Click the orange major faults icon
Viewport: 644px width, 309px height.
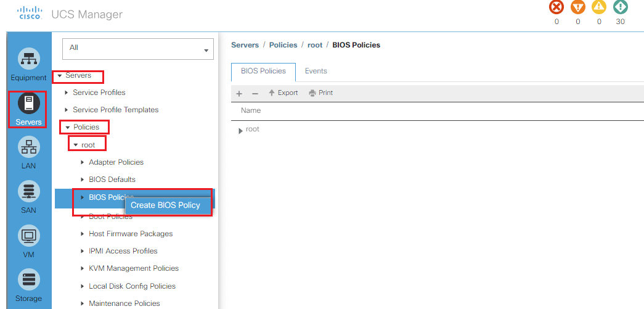click(x=578, y=7)
